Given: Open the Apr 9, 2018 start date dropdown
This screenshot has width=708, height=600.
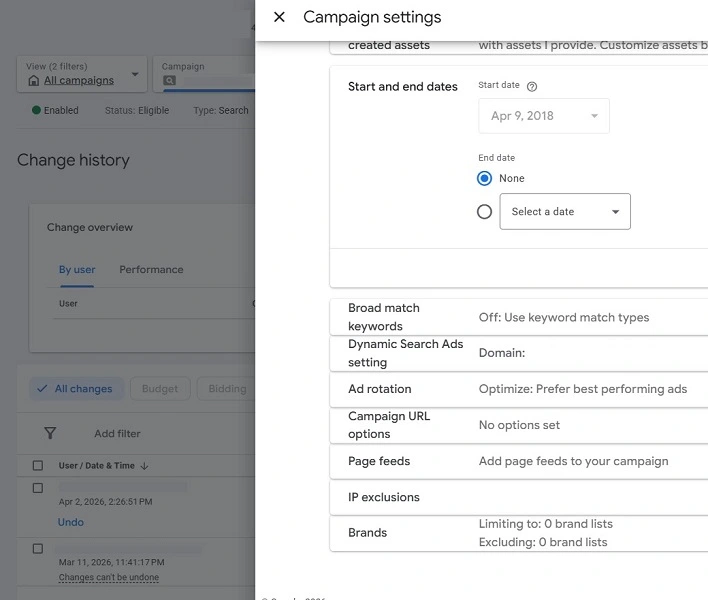Looking at the screenshot, I should (544, 116).
